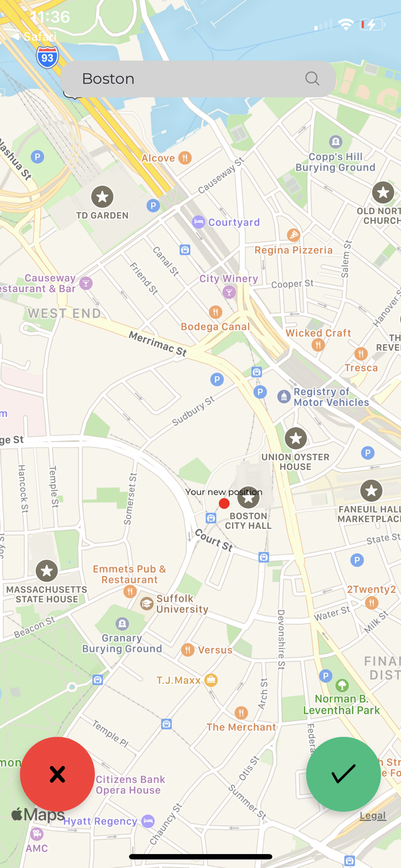Select Faneuil Hall Marketplace star marker
The width and height of the screenshot is (401, 868).
371,491
